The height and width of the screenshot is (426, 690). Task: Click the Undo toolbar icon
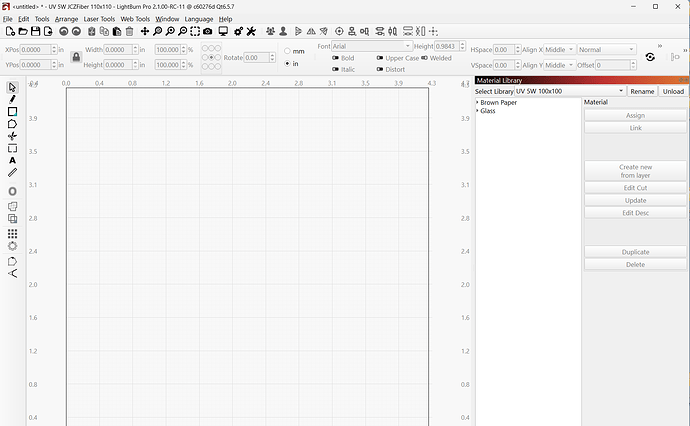pos(64,31)
